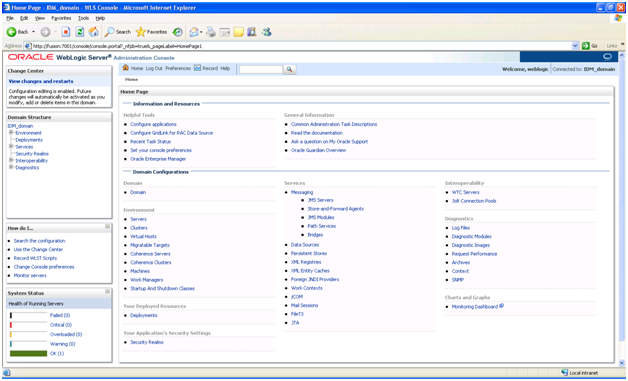Open the Log Files diagnostics link
628x381 pixels.
(x=461, y=228)
